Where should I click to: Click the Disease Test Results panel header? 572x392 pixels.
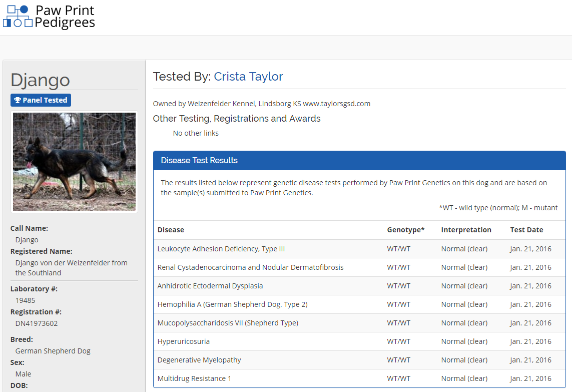tap(359, 160)
